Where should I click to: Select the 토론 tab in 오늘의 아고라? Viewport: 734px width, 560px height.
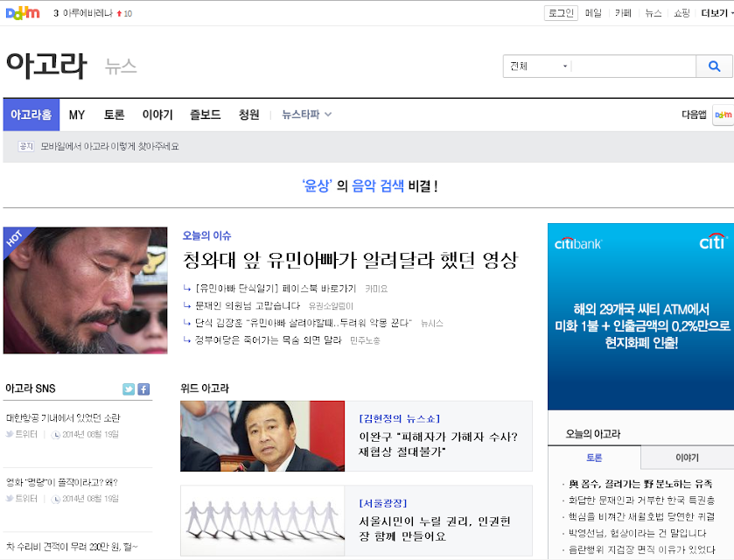click(x=594, y=458)
